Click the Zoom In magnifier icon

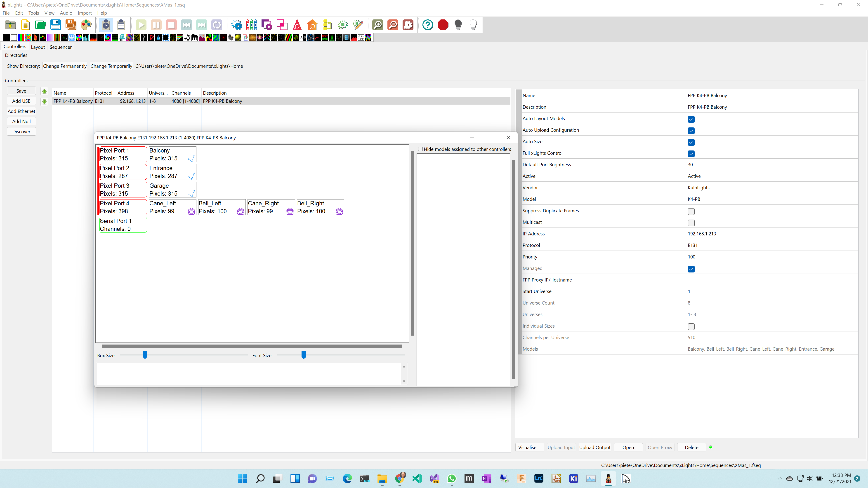tap(377, 25)
